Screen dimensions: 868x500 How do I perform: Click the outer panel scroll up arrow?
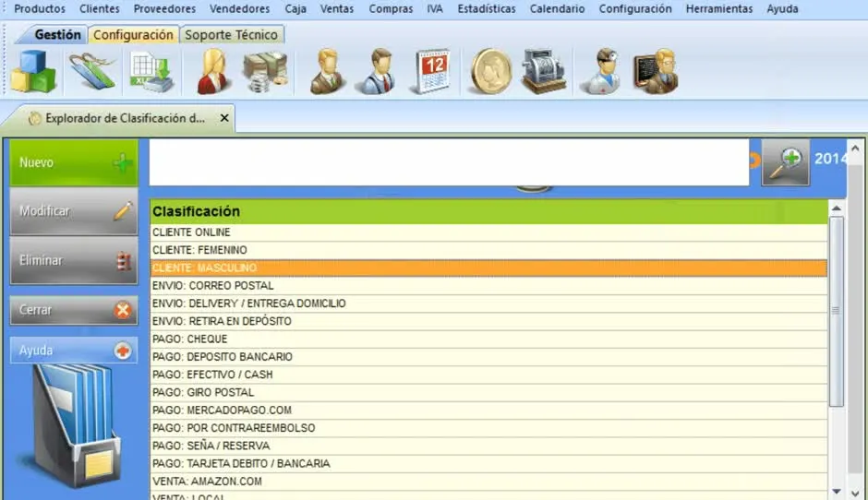coord(855,149)
